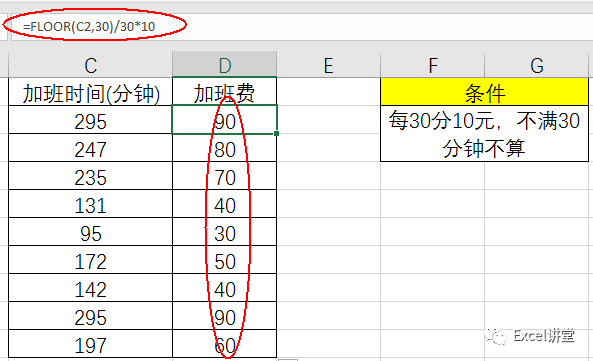Click the 加班费 header cell
The width and height of the screenshot is (593, 361).
point(225,92)
